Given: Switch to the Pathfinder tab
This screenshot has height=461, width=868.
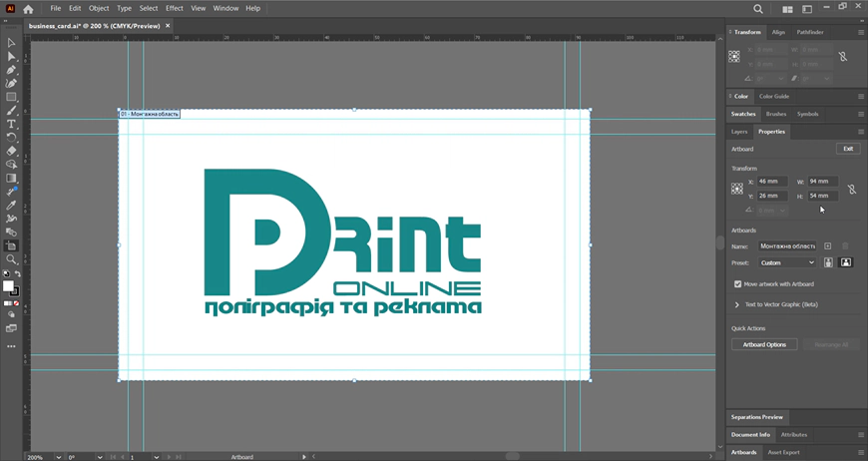Looking at the screenshot, I should (810, 32).
